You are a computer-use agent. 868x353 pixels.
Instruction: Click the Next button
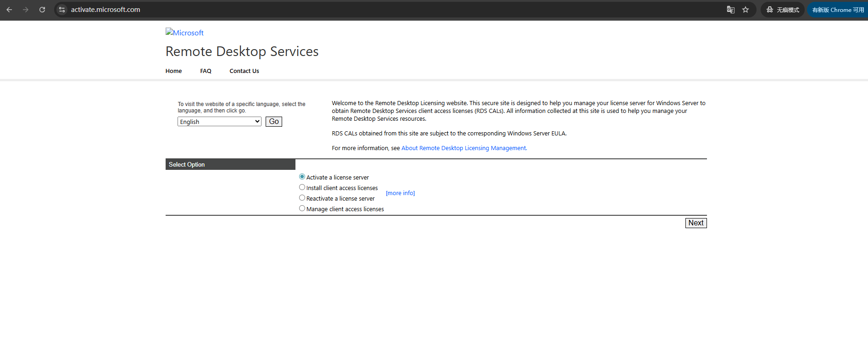pyautogui.click(x=696, y=223)
